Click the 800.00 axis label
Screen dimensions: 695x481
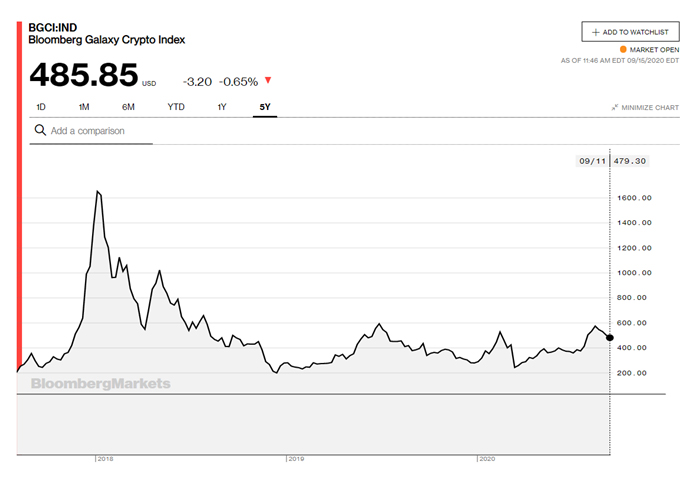click(x=632, y=297)
